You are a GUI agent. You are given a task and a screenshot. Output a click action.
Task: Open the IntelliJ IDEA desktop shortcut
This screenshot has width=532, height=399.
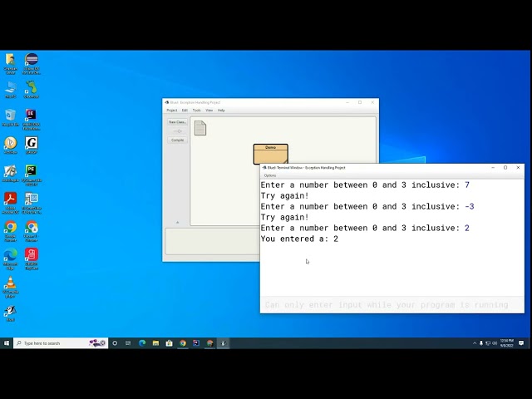[x=32, y=120]
